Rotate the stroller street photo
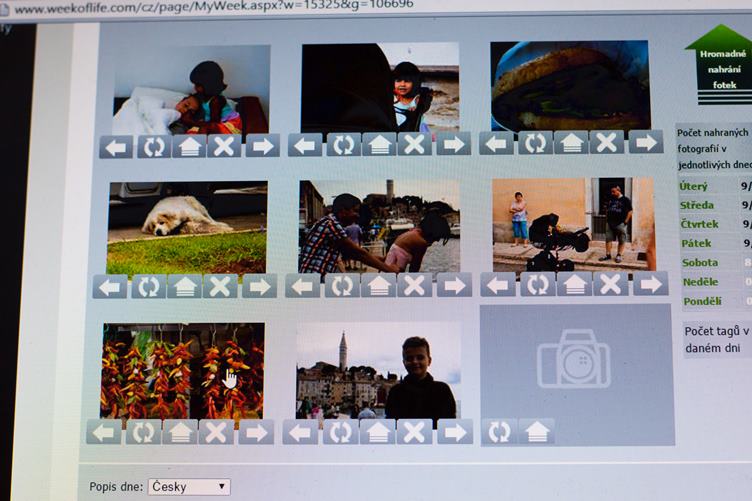Screen dimensions: 752x501 pos(538,284)
